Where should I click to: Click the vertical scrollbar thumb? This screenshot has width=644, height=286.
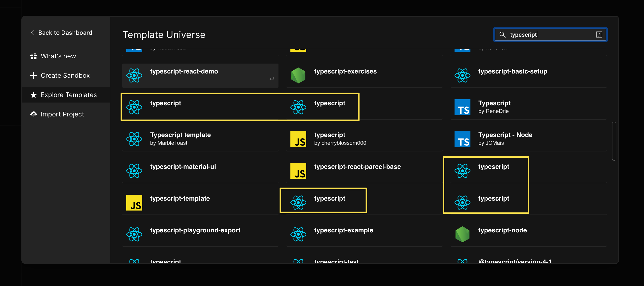click(x=614, y=141)
